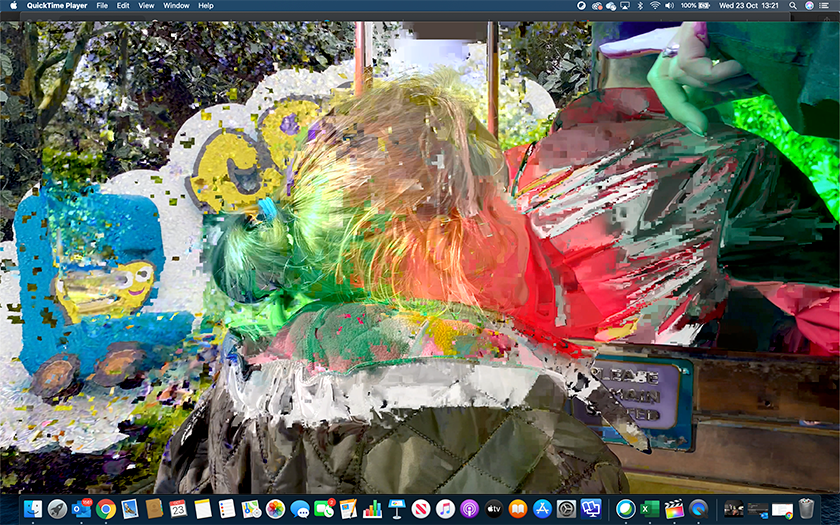
Task: Open News from the Dock
Action: [x=421, y=508]
